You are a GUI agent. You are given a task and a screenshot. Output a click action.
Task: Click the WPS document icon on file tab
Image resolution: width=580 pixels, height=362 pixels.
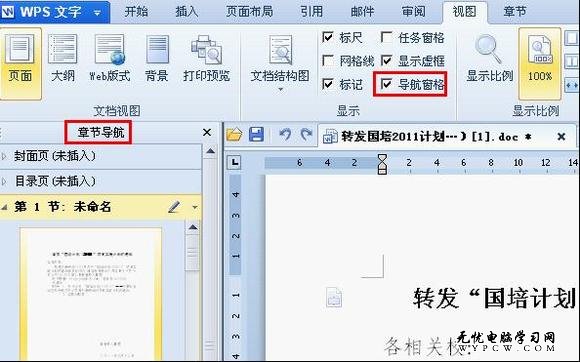(330, 136)
